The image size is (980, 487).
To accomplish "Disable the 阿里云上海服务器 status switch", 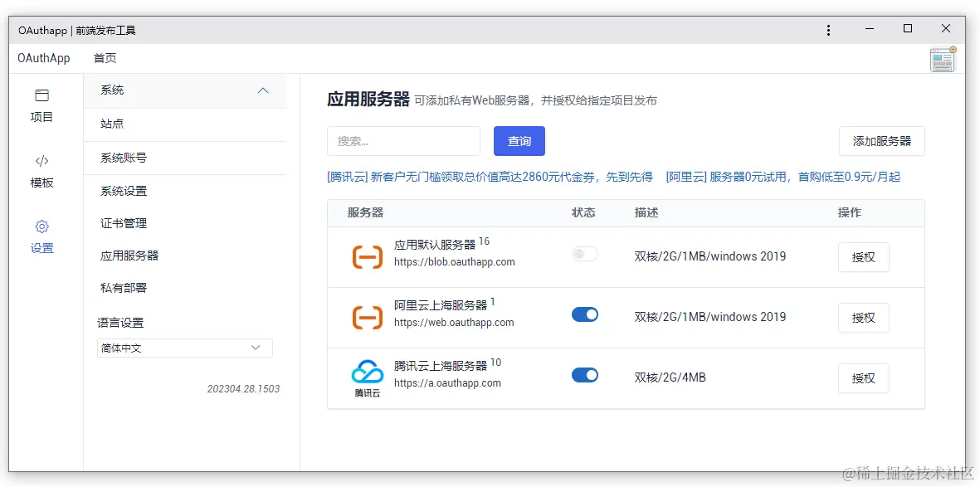I will point(585,314).
